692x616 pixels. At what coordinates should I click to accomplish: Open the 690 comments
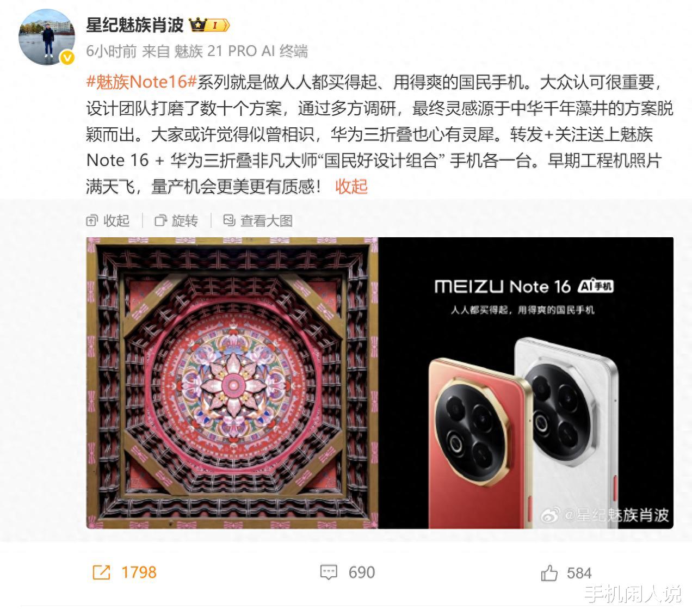coord(362,572)
